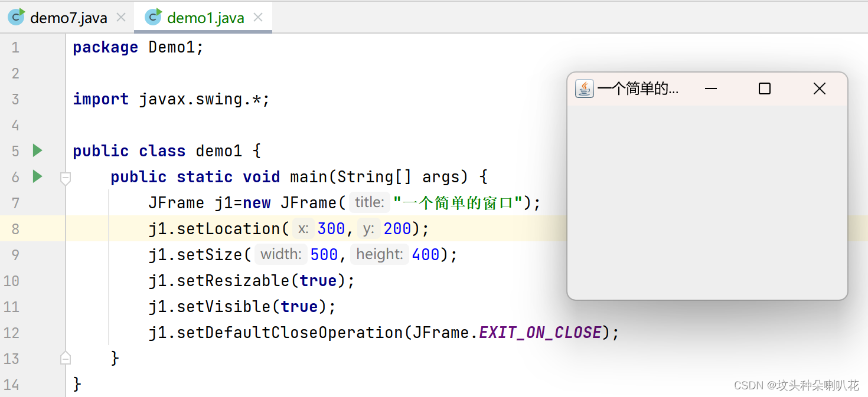Click 'setResizable' method call
The height and width of the screenshot is (397, 868).
(x=234, y=281)
